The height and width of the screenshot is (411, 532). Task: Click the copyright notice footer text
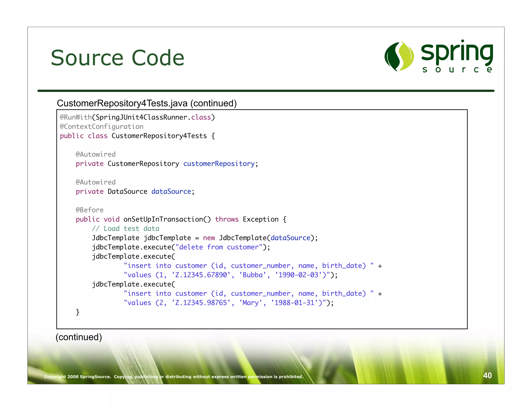174,377
